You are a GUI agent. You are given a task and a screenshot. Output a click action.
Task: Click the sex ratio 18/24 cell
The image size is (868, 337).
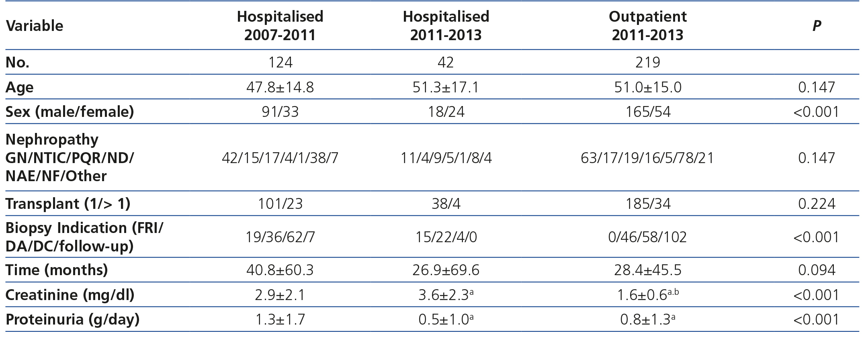[x=446, y=112]
